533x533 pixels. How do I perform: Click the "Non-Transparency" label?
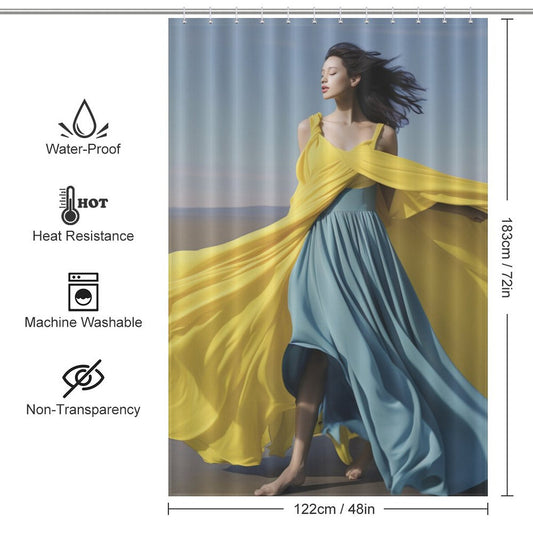point(83,410)
